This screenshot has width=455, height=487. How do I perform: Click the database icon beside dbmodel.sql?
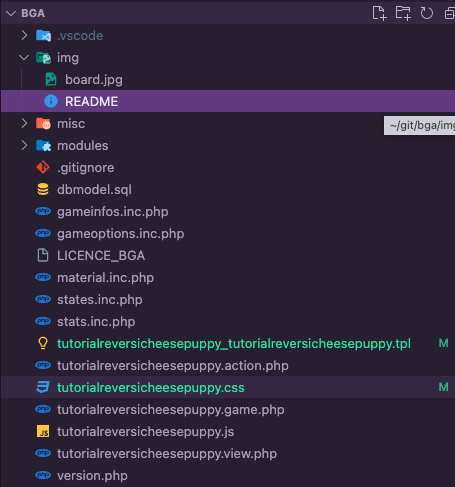[x=43, y=189]
